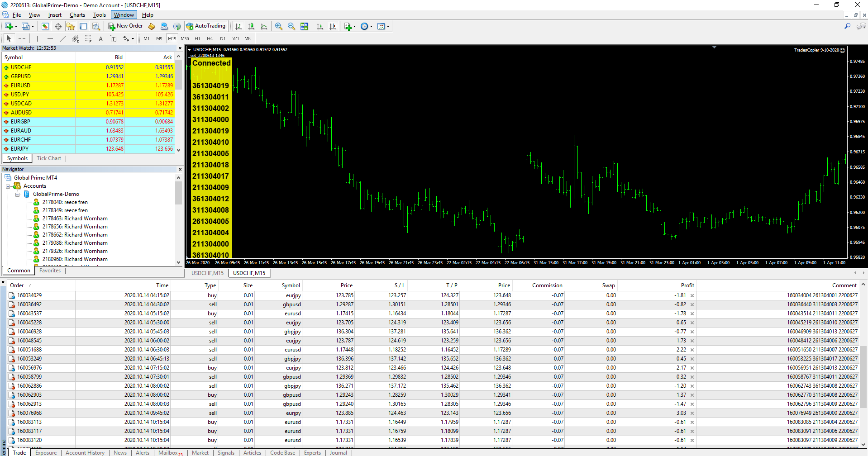Toggle the Navigator star folder icon
This screenshot has width=868, height=456.
point(71,26)
